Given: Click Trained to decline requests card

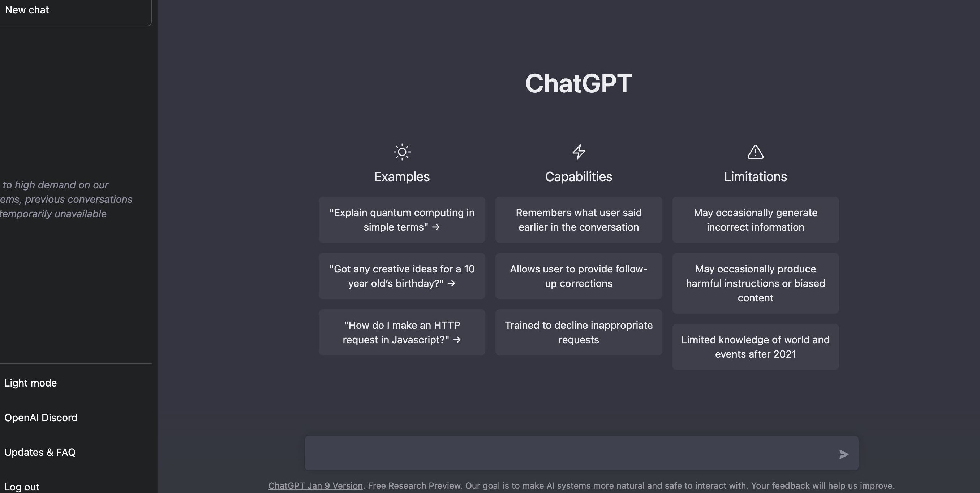Looking at the screenshot, I should point(579,332).
